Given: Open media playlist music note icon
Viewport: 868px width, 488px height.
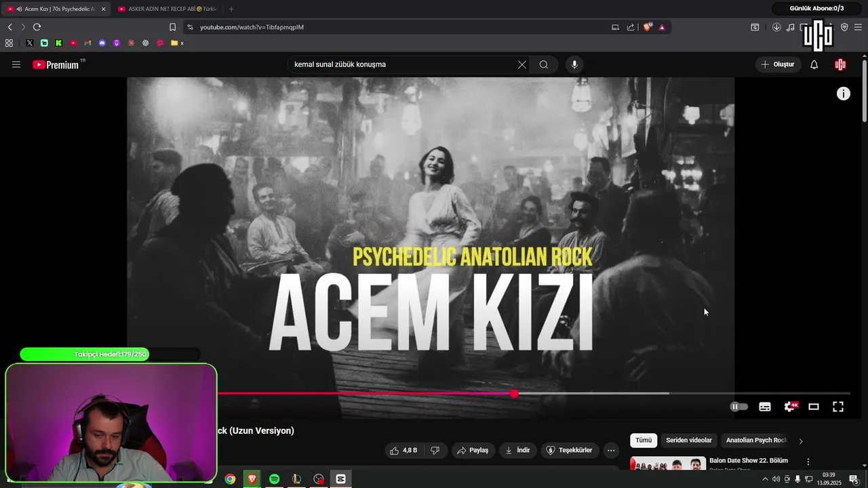Looking at the screenshot, I should (x=791, y=27).
